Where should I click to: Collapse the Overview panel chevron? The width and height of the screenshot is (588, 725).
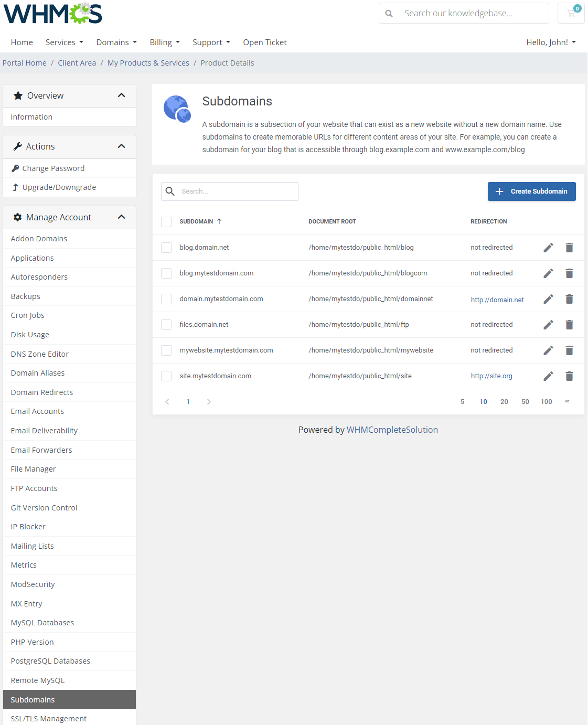click(x=122, y=95)
